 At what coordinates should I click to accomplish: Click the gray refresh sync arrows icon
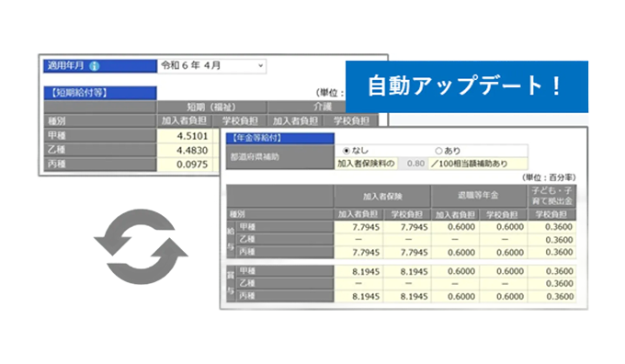point(141,246)
